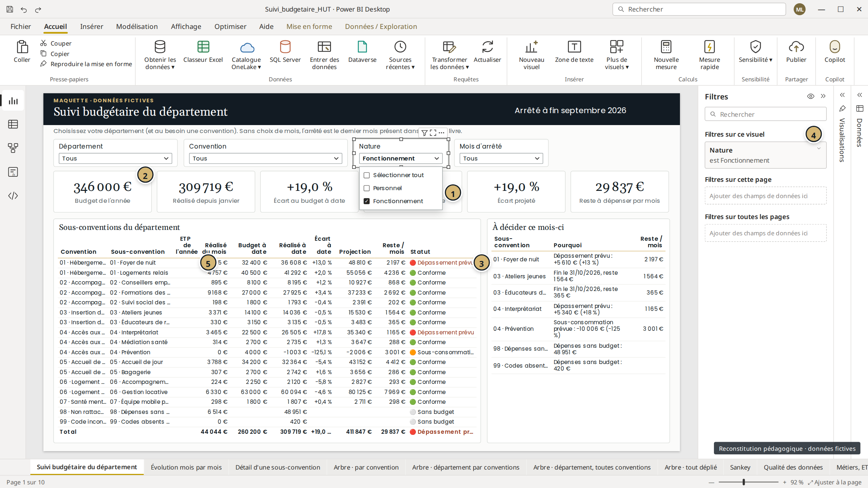Open Copilot from the ribbon
Screen dimensions: 868x488
[835, 52]
